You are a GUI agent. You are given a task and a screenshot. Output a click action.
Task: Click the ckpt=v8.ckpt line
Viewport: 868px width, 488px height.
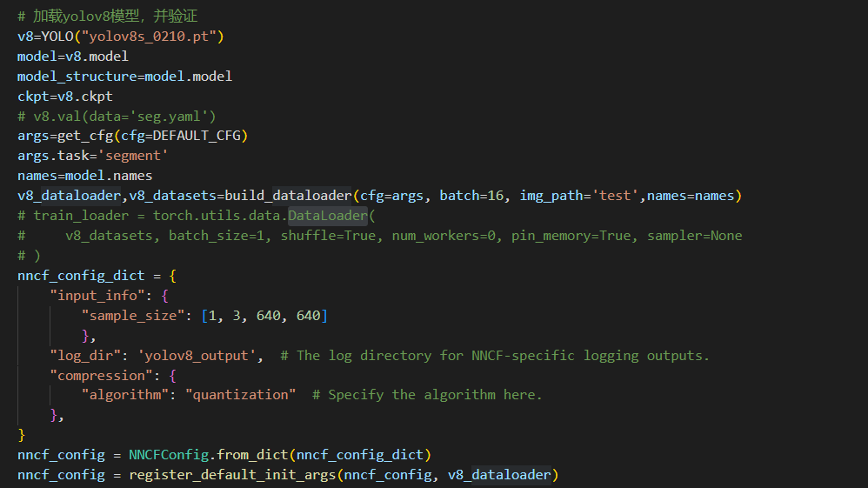64,97
